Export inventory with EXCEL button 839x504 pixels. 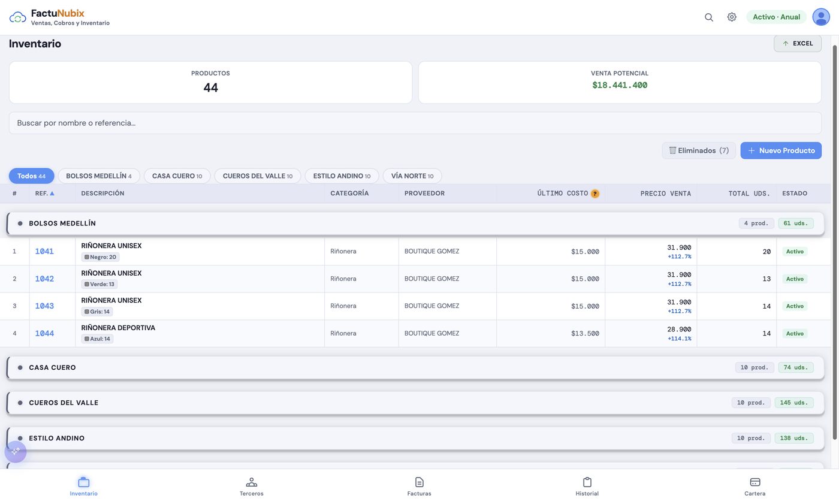coord(798,44)
